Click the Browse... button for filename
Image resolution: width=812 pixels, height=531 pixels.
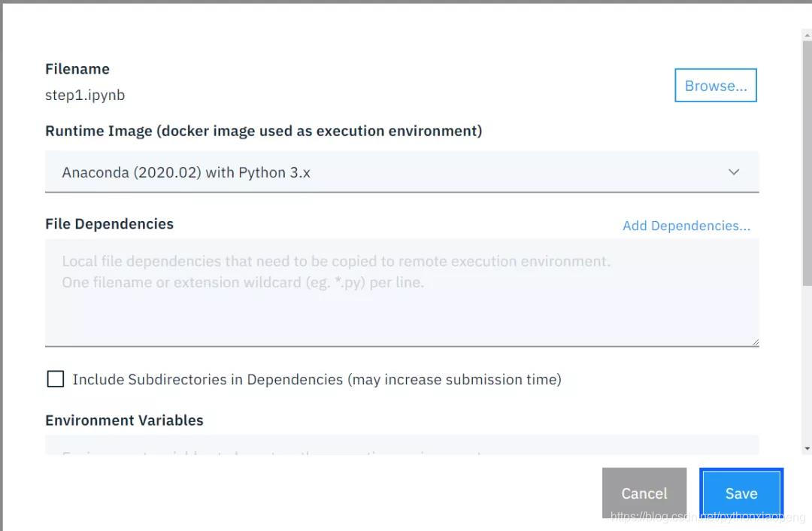715,86
